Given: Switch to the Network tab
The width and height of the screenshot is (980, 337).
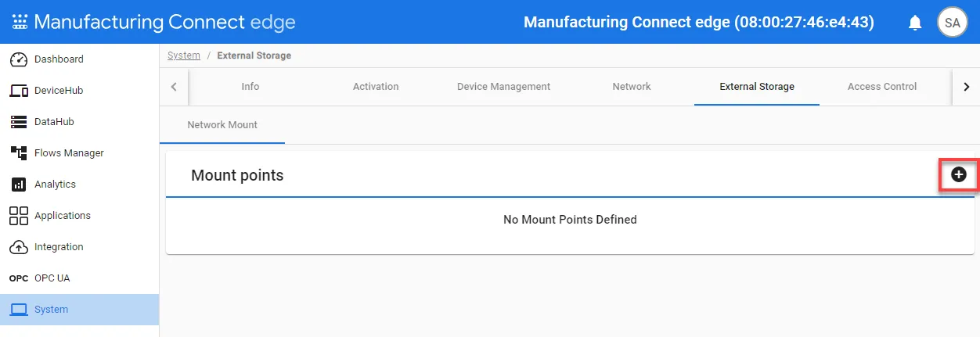Looking at the screenshot, I should [x=632, y=87].
